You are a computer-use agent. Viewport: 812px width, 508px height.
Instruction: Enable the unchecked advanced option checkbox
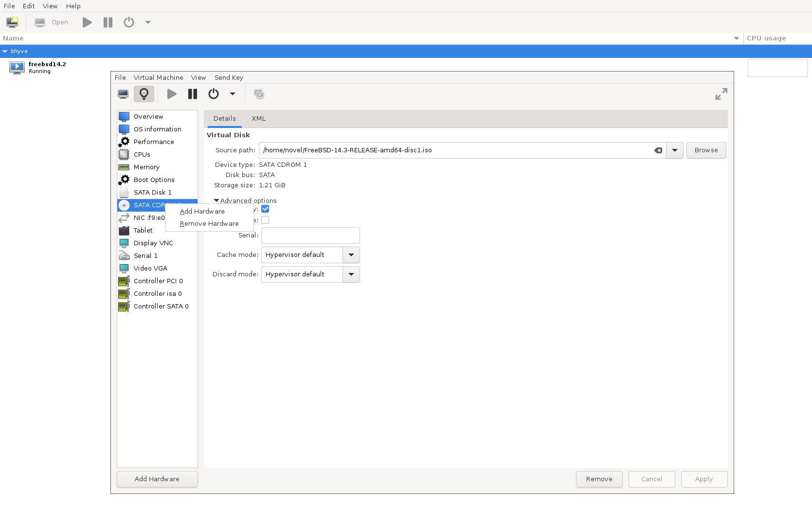(265, 220)
